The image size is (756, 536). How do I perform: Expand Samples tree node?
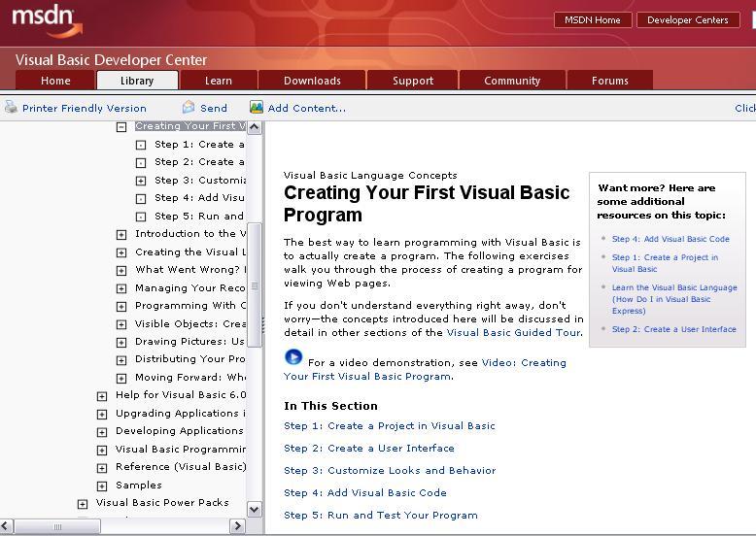tap(102, 486)
